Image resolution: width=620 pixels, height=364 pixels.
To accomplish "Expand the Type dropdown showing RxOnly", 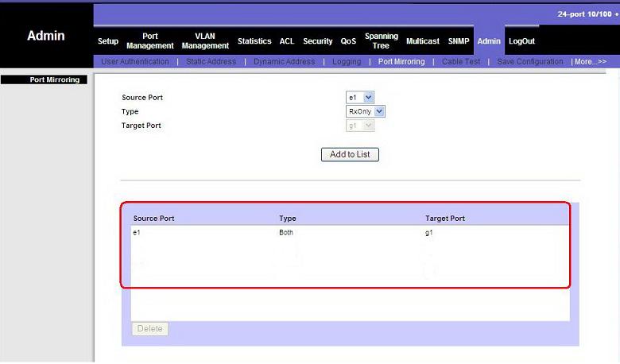I will [x=365, y=112].
